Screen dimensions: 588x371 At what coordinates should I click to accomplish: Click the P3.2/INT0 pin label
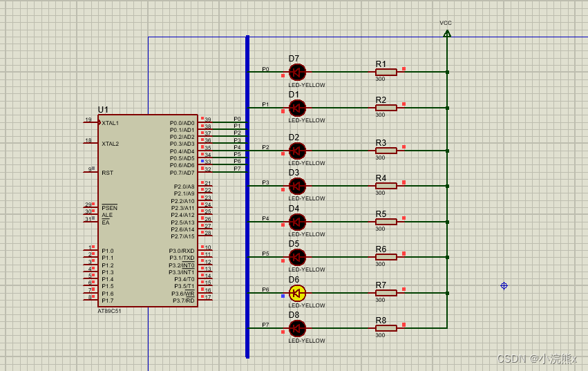(182, 265)
